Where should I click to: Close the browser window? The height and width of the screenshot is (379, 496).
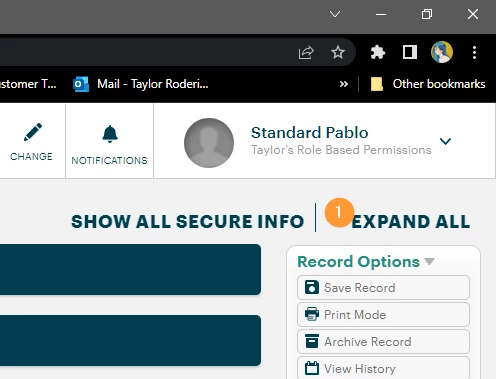pyautogui.click(x=473, y=14)
